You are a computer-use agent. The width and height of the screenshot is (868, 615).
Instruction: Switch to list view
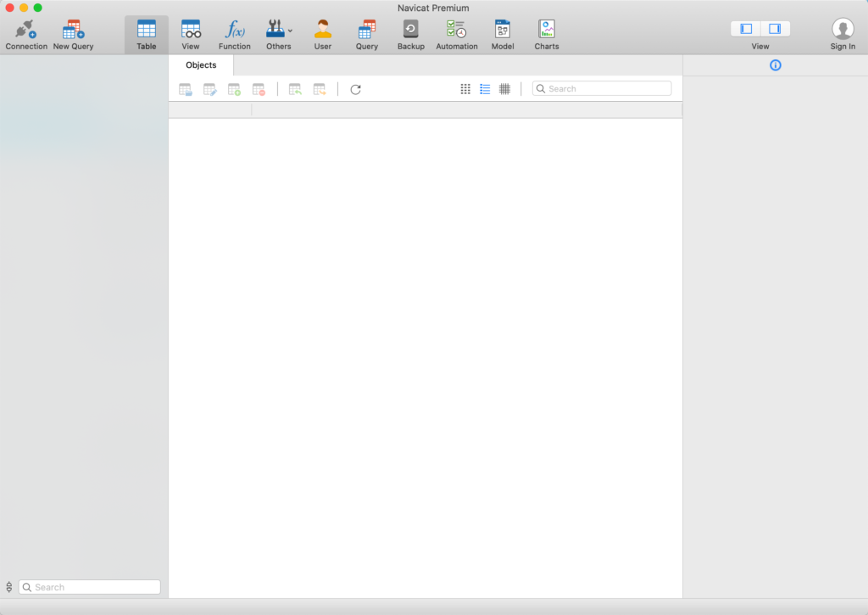(485, 89)
